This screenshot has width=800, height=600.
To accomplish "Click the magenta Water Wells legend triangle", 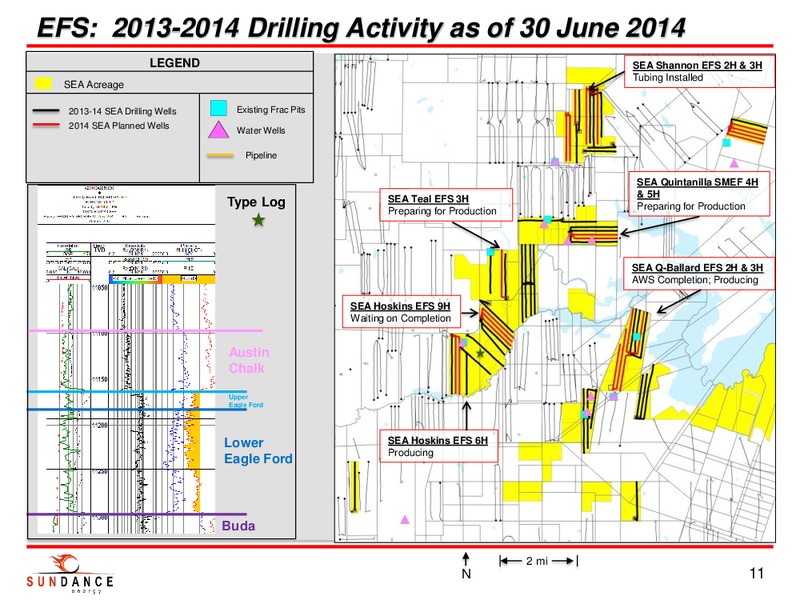I will click(218, 130).
